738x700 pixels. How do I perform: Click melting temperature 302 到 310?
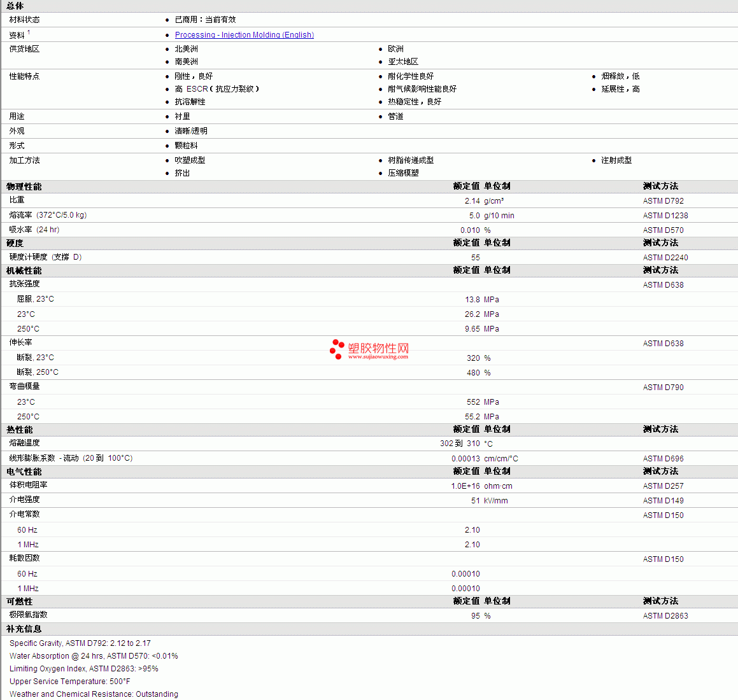(x=460, y=444)
